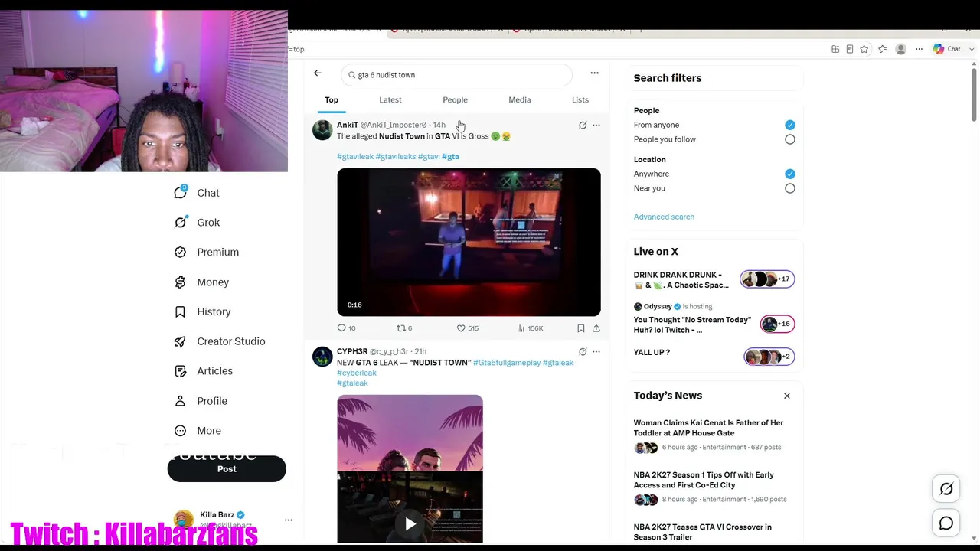980x551 pixels.
Task: Open floating Grok button at bottom right
Action: click(x=946, y=489)
